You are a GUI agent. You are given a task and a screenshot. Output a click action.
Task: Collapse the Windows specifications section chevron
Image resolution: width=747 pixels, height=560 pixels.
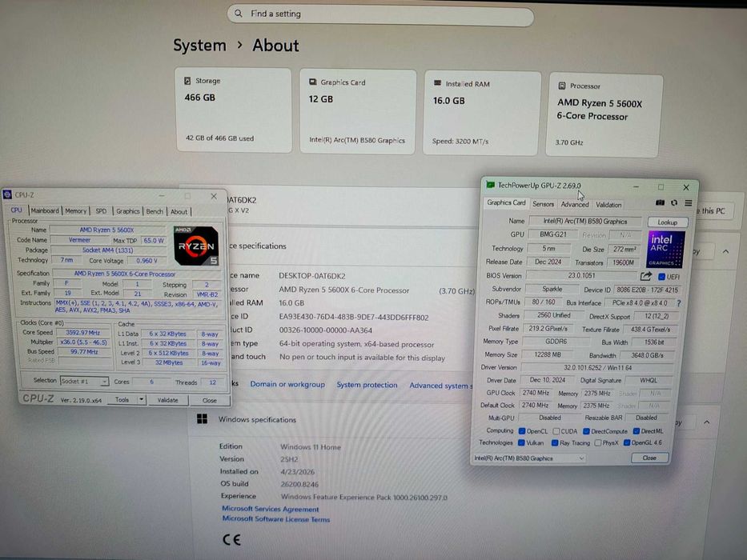(707, 422)
